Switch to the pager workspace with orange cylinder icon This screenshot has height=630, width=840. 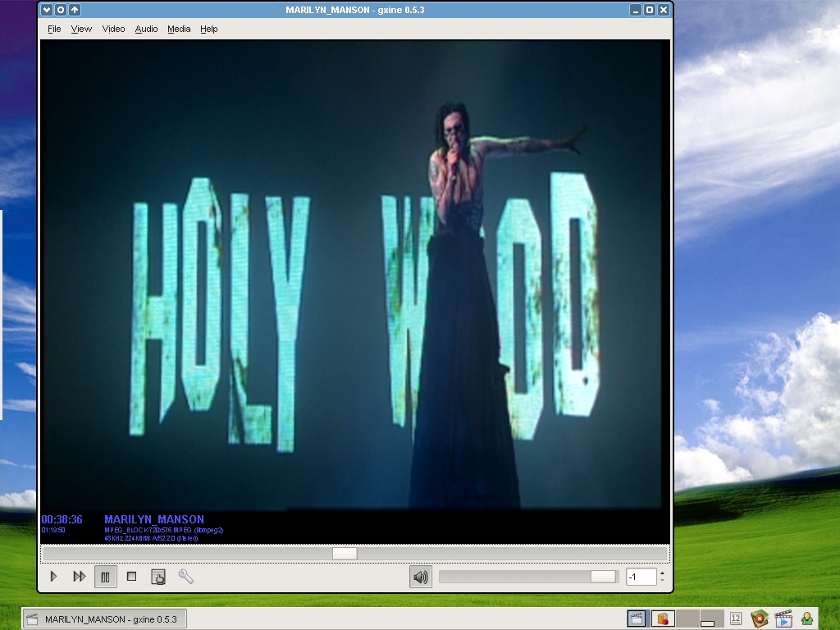pyautogui.click(x=663, y=619)
